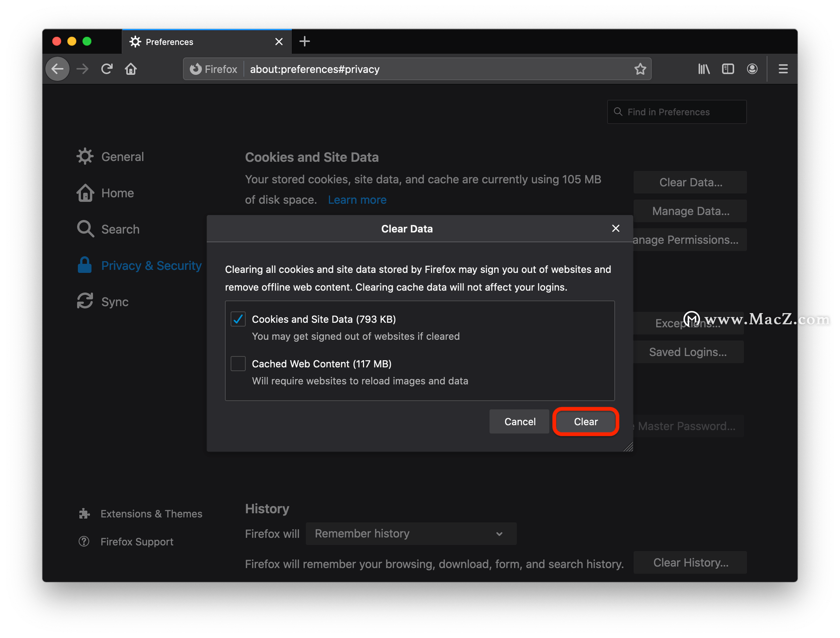Screen dimensions: 840x638
Task: Open the Learn more link
Action: tap(357, 200)
